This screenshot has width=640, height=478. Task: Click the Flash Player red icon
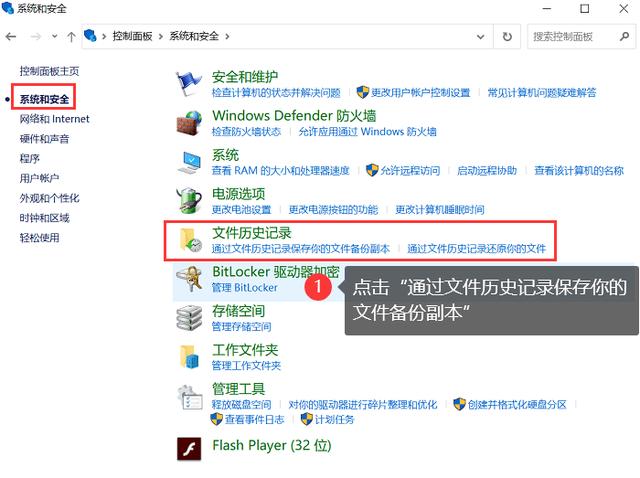tap(189, 449)
